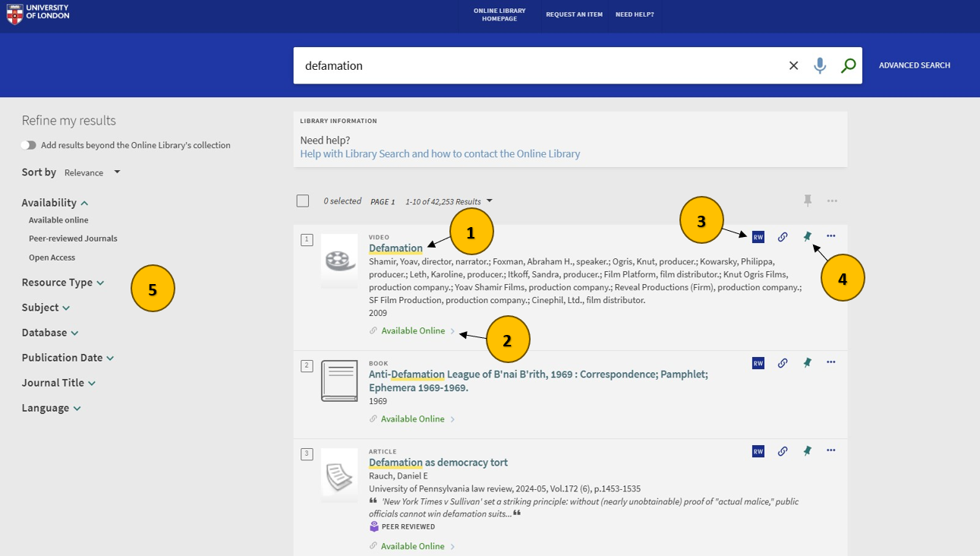Filter by Available online
The height and width of the screenshot is (556, 980).
[58, 220]
